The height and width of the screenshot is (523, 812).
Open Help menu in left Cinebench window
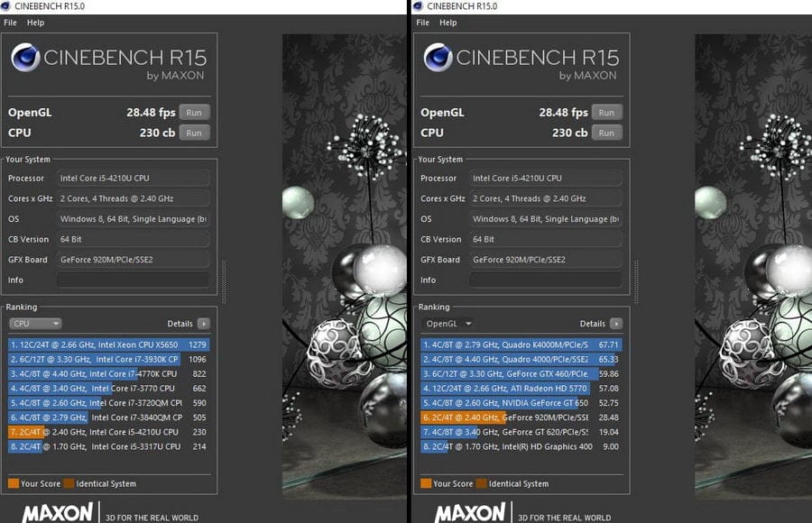[35, 23]
